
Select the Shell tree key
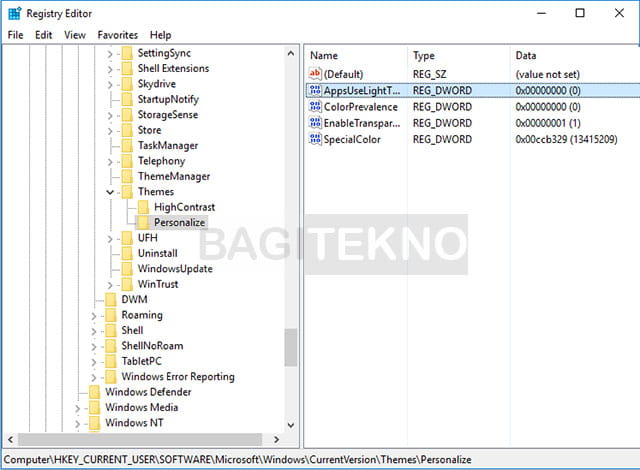pos(132,330)
